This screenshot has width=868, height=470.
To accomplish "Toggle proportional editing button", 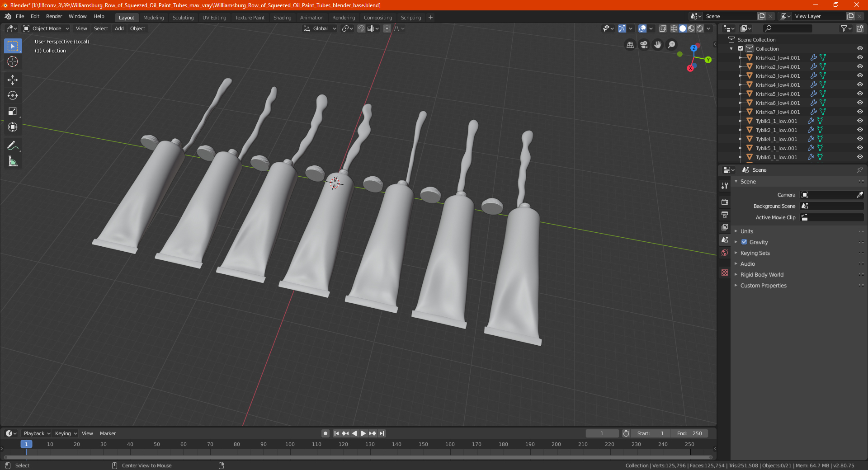I will click(387, 28).
